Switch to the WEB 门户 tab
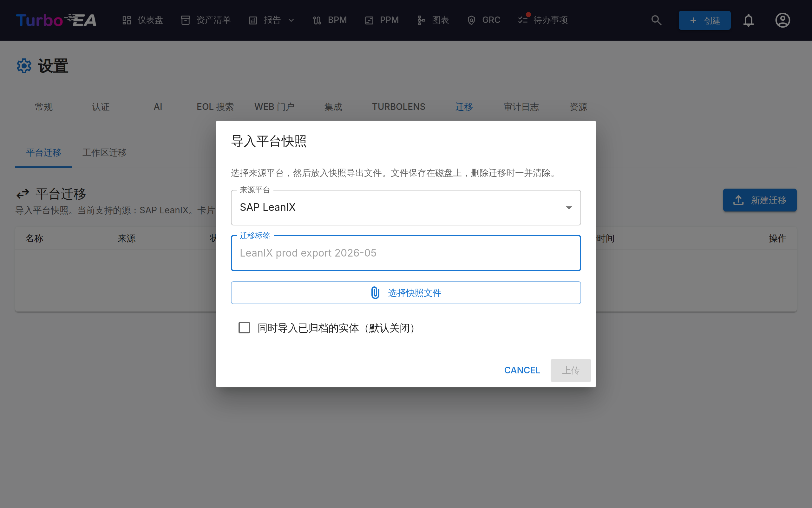The image size is (812, 508). click(x=274, y=107)
